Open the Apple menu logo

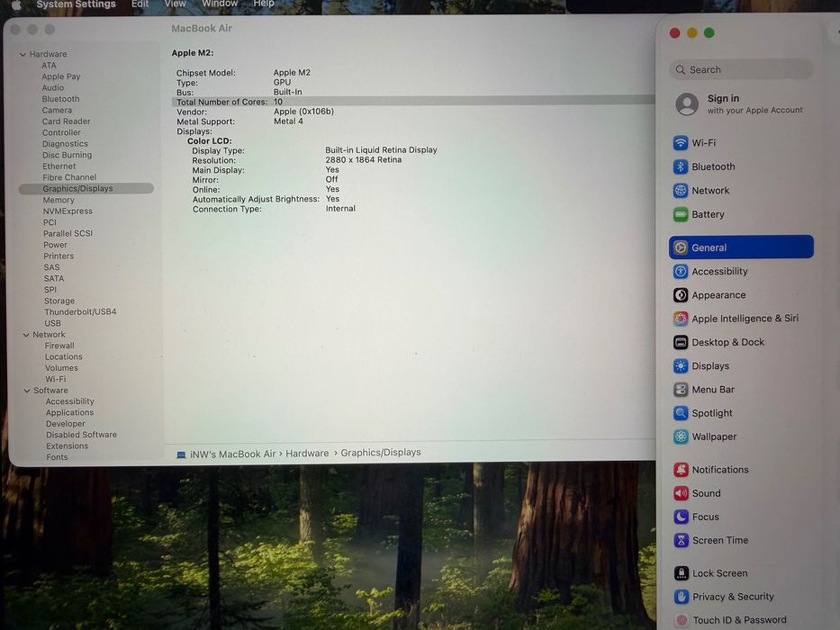click(16, 4)
